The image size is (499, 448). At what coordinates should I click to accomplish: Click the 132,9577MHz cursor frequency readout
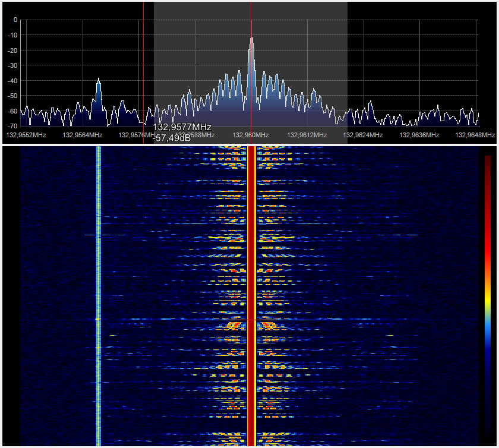[182, 127]
